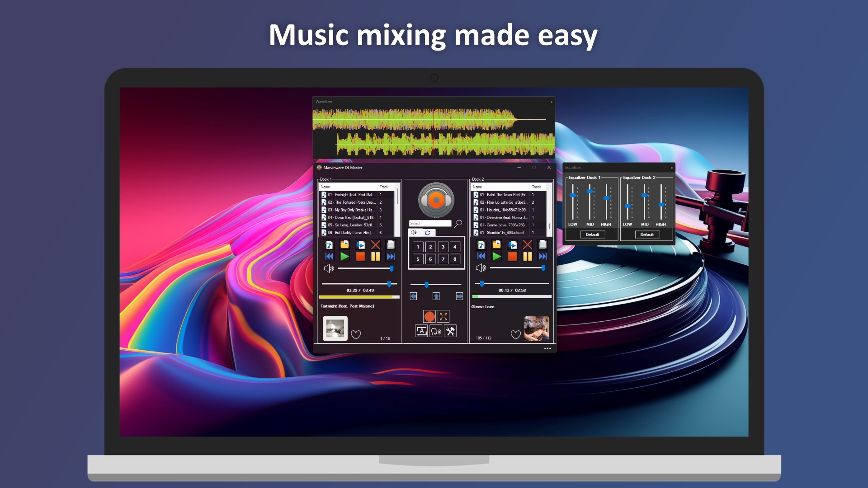This screenshot has width=868, height=488.
Task: Toggle heart for Fortnight track
Action: point(356,335)
